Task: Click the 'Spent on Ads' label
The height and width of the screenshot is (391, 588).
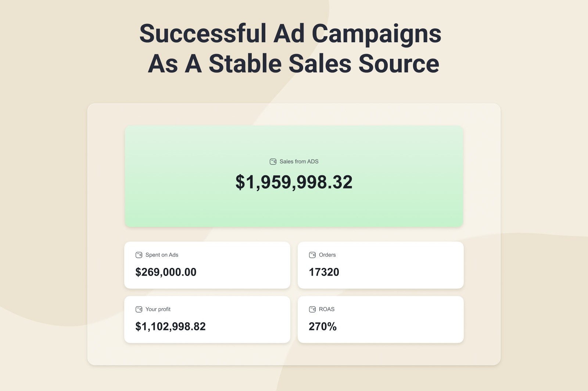Action: (162, 255)
